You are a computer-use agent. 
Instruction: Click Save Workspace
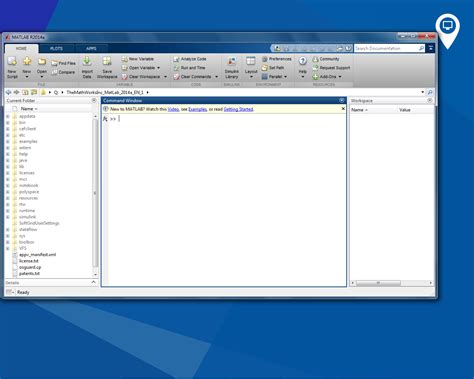click(107, 68)
